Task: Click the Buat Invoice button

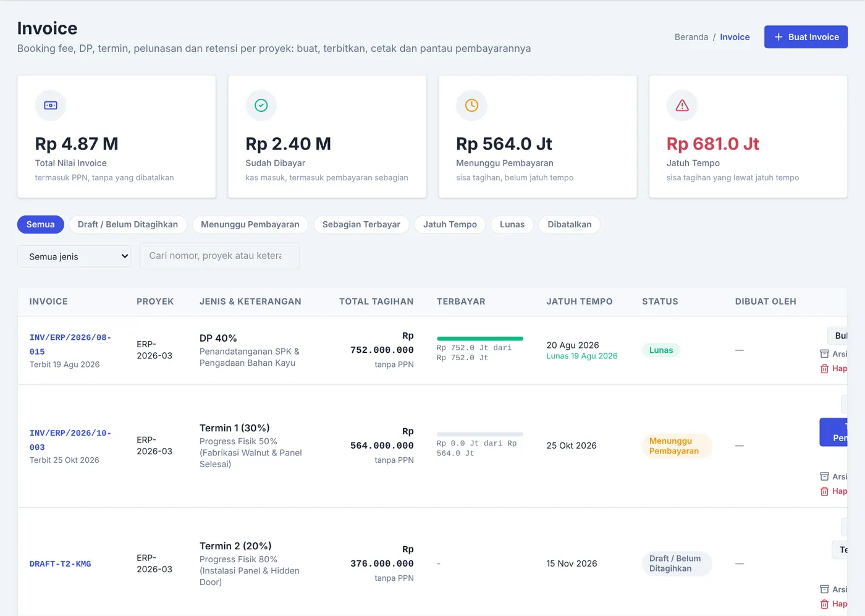Action: (x=806, y=37)
